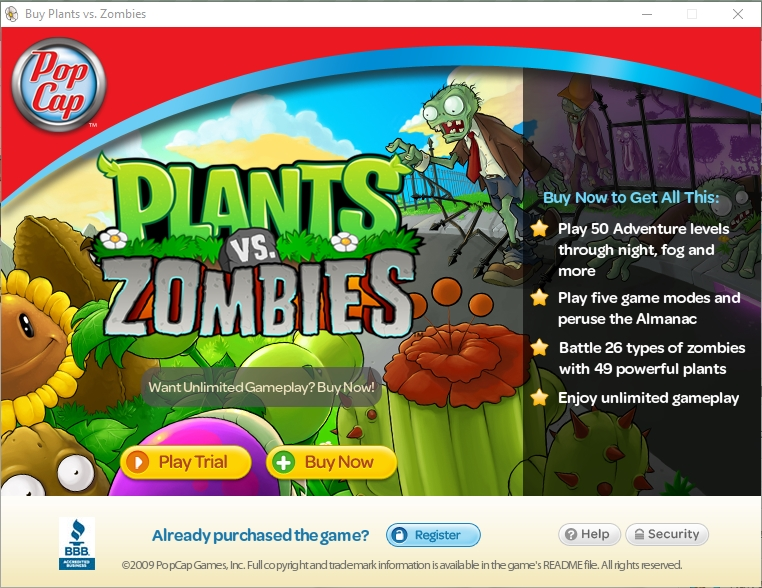Click the "Buy Now to Get All This:" heading

pos(631,197)
